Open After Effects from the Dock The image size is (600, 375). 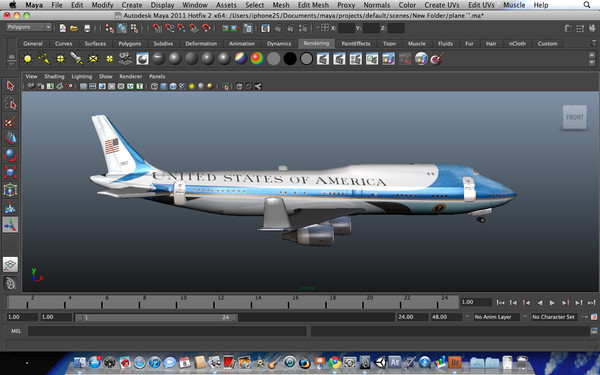tap(395, 362)
